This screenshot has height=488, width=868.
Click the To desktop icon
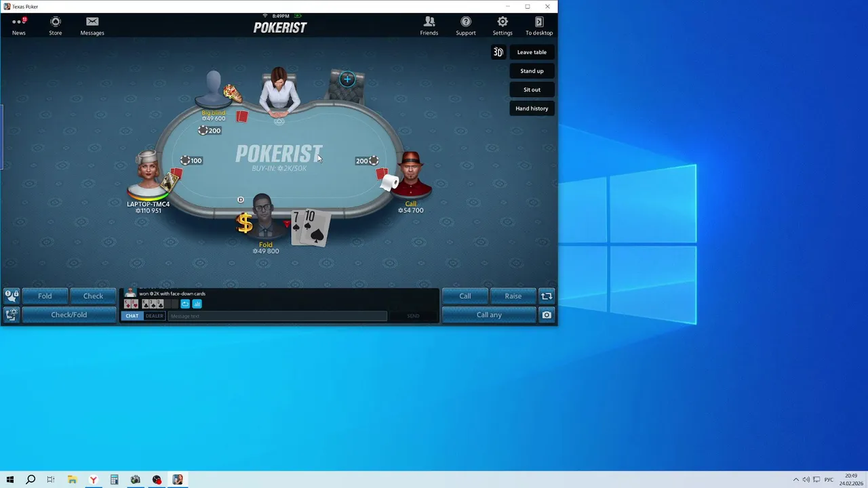coord(539,26)
